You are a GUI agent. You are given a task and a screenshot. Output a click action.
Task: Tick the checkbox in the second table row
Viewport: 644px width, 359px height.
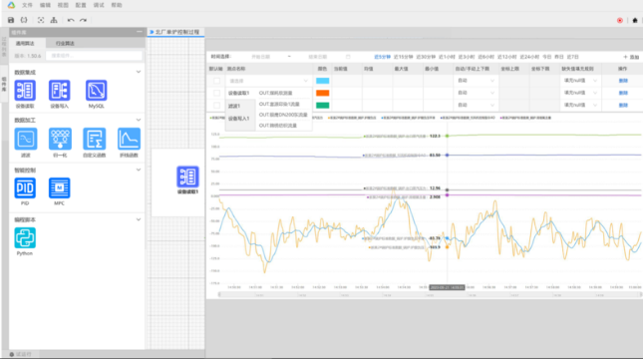[216, 94]
